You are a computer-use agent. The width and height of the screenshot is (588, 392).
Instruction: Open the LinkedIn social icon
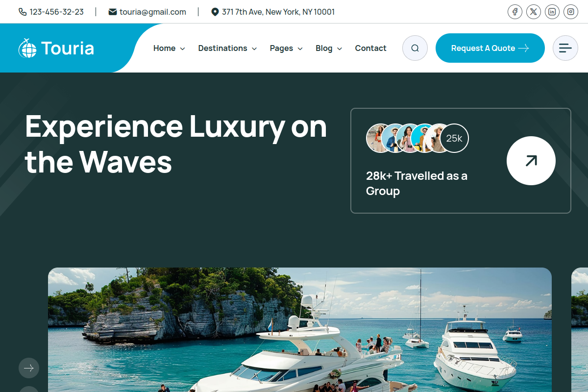[x=552, y=12]
